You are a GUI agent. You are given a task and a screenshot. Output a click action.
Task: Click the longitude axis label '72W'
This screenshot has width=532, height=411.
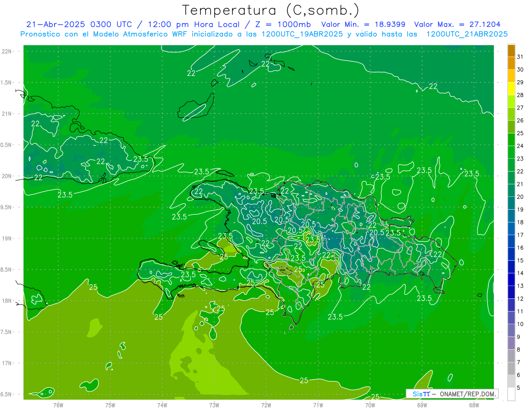coord(266,405)
